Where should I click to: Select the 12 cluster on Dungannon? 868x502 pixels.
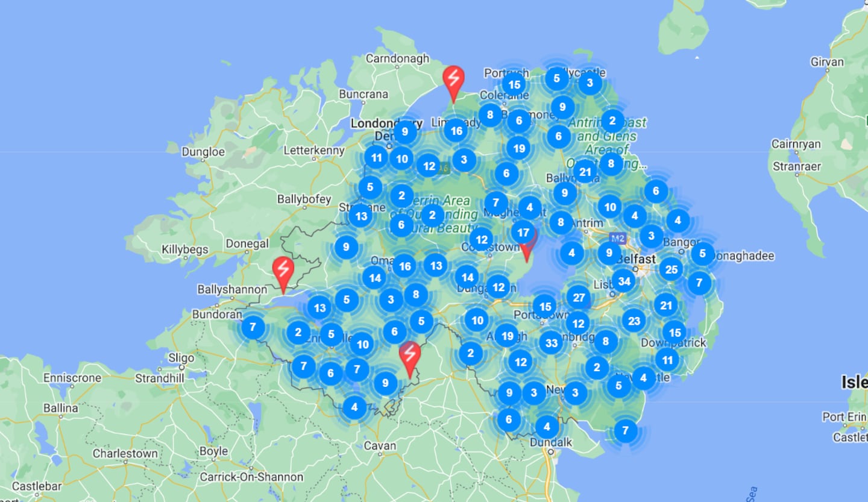[x=498, y=287]
